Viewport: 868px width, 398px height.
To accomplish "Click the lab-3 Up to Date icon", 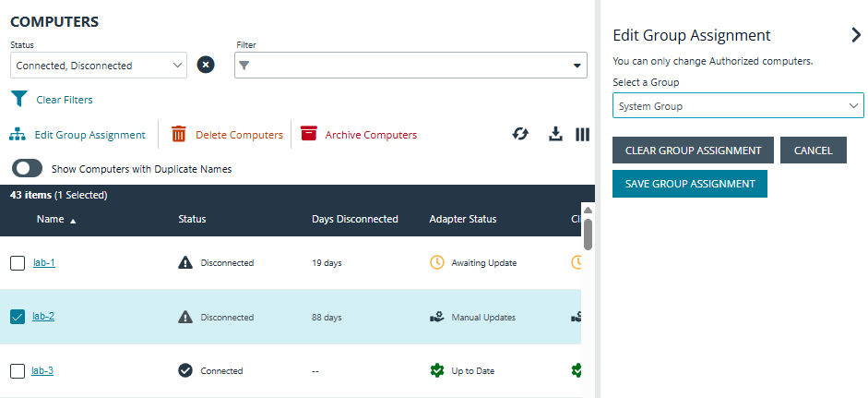I will [437, 370].
